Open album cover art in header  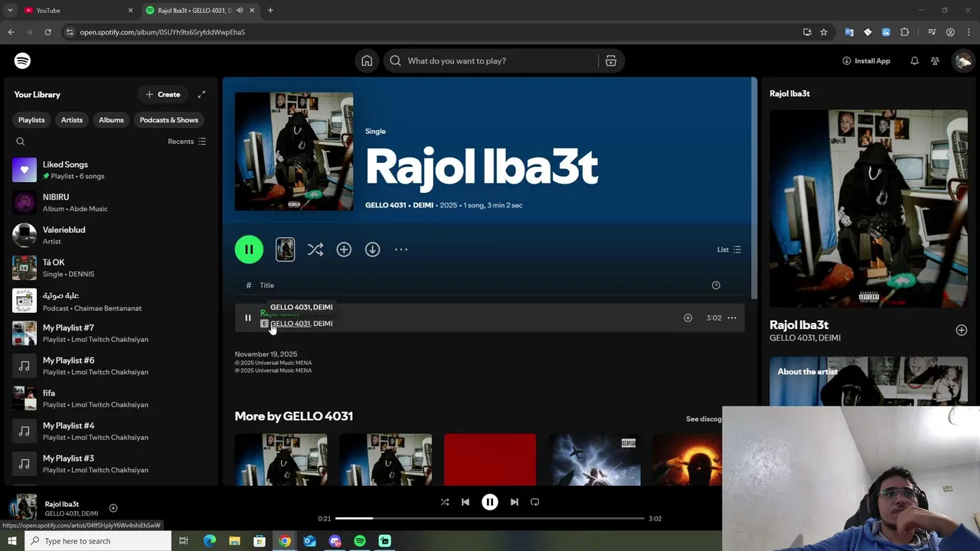point(294,152)
